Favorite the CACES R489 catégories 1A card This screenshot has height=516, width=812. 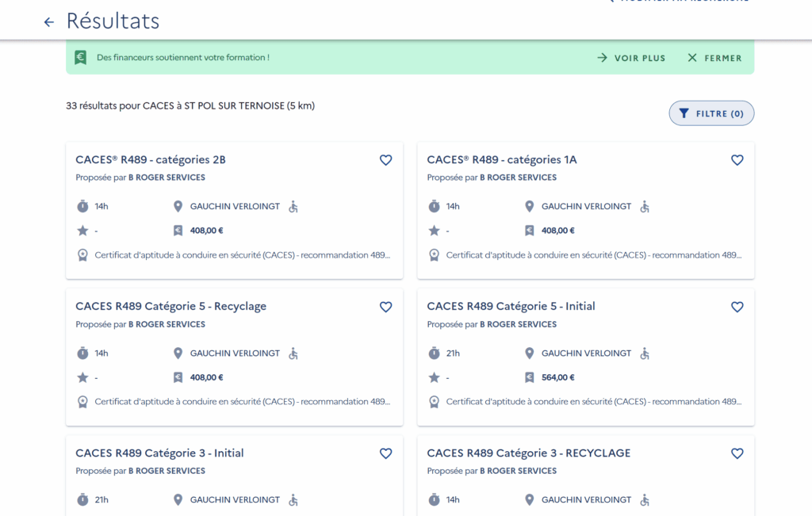pyautogui.click(x=737, y=160)
